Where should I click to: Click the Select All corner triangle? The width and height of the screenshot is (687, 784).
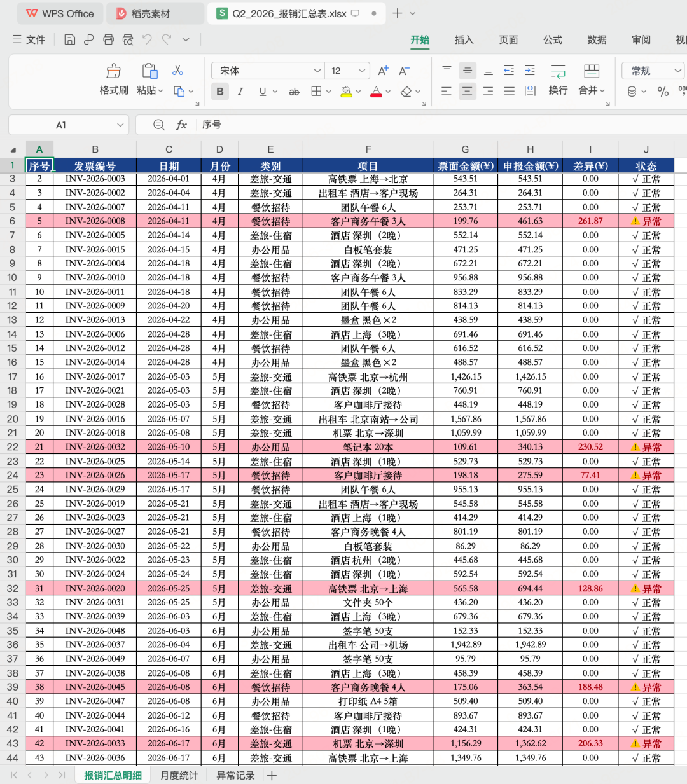(x=13, y=150)
